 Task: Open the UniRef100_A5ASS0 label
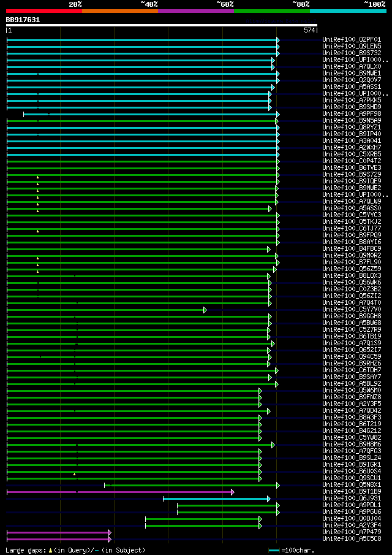point(352,209)
